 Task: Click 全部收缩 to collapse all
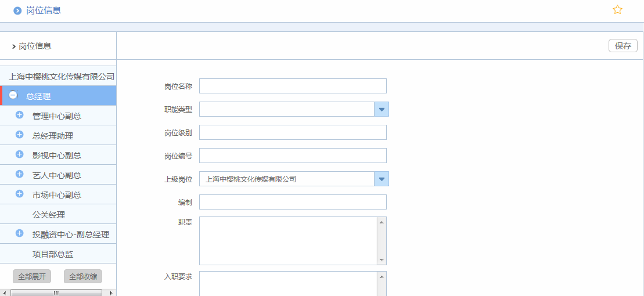(x=83, y=276)
